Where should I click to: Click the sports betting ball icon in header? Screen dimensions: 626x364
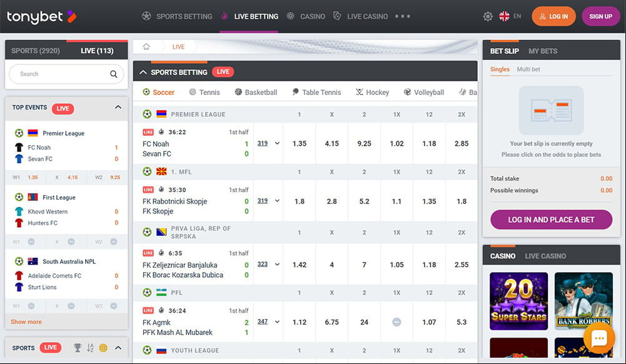click(x=146, y=16)
